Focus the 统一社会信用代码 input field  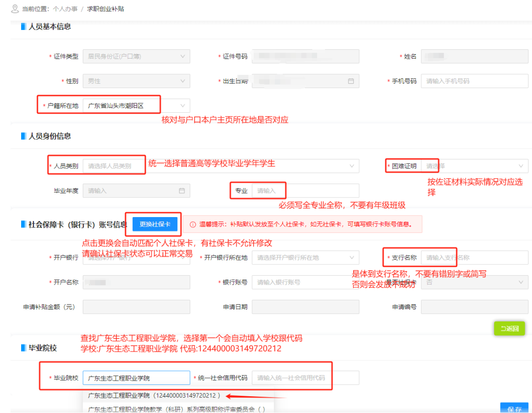pyautogui.click(x=305, y=378)
